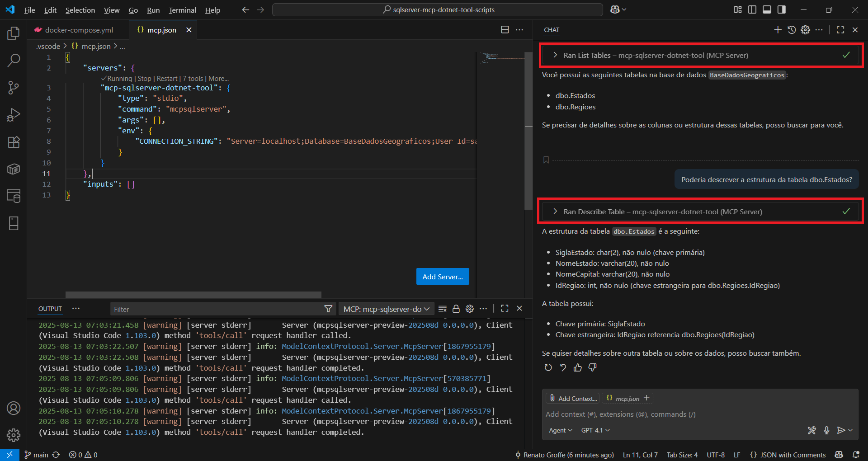Expand the Ran List Tables tool call

[x=700, y=55]
